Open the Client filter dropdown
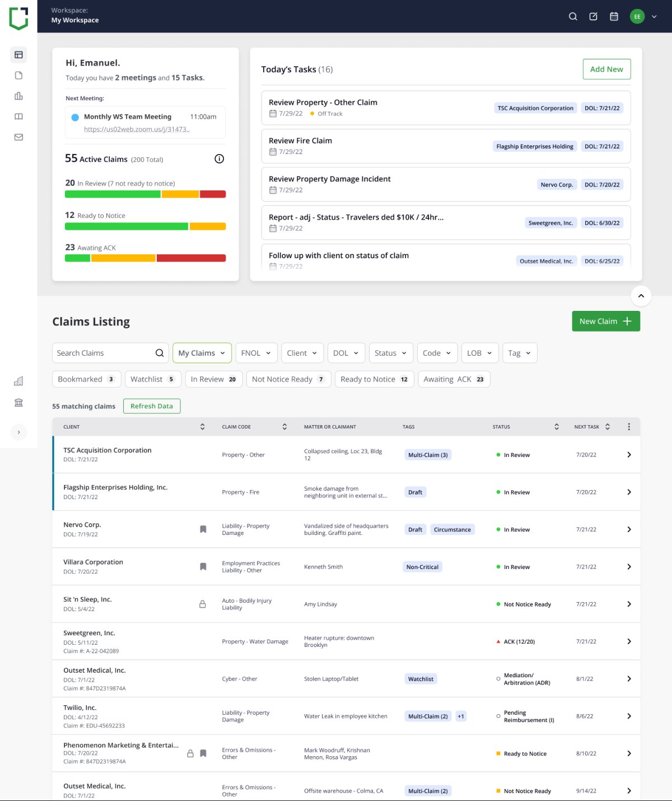Viewport: 672px width, 801px height. tap(302, 353)
